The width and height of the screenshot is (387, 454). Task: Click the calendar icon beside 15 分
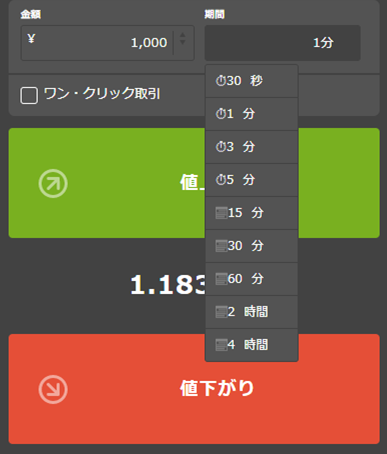[221, 213]
